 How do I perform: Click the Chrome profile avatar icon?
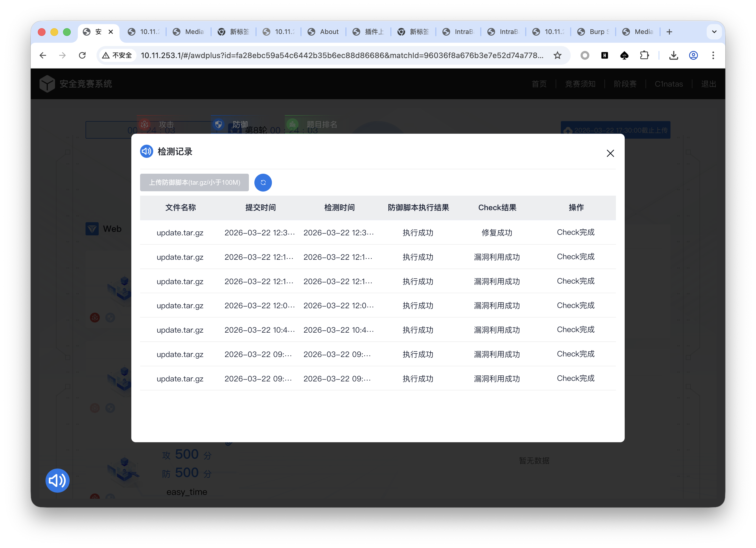click(693, 55)
